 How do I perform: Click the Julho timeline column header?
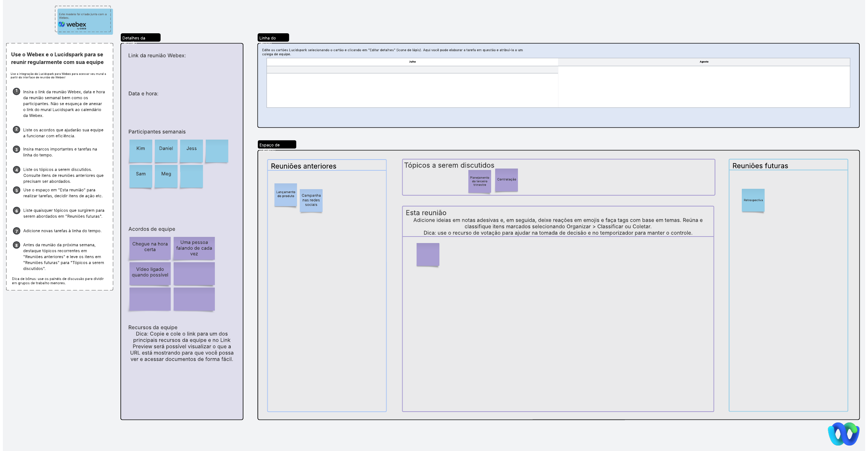(412, 62)
